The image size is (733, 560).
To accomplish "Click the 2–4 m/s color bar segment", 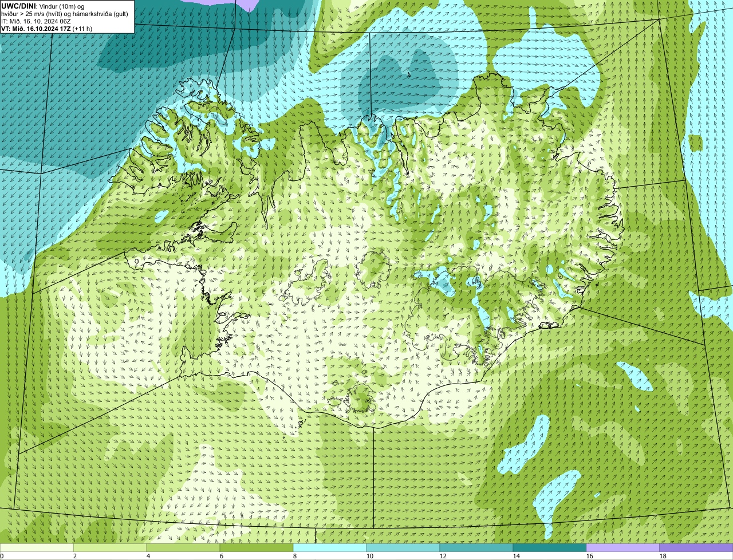I will (x=110, y=547).
